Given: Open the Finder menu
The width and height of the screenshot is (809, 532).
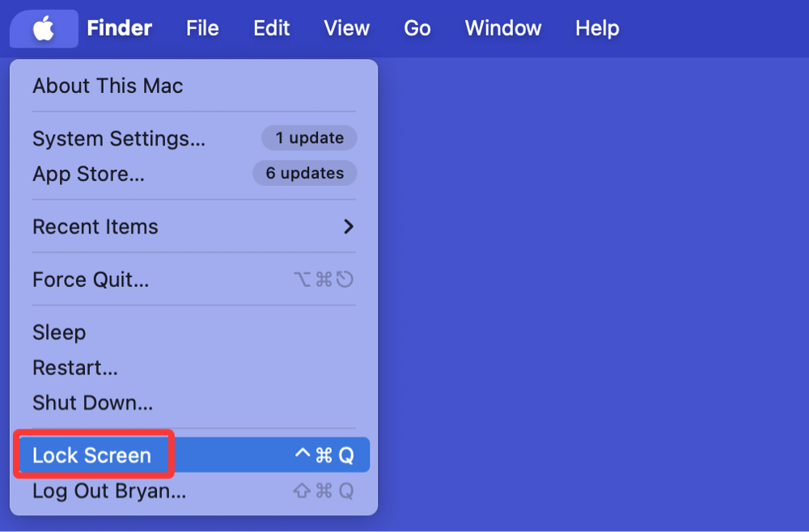Looking at the screenshot, I should [x=119, y=28].
